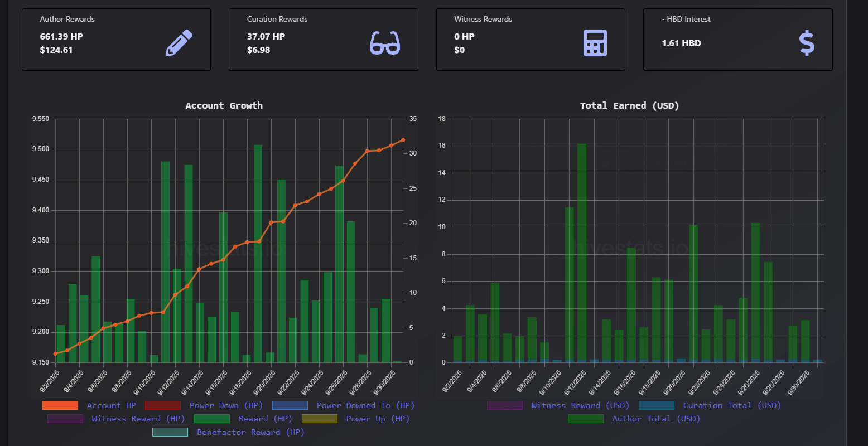868x446 pixels.
Task: Toggle the Power Up (HP) legend label
Action: [378, 419]
